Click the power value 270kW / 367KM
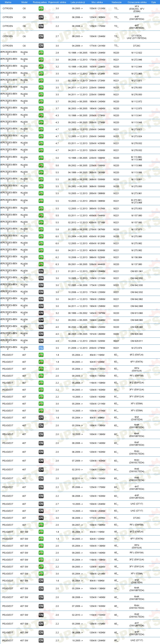Screen dimensions: 160x644 [97, 229]
